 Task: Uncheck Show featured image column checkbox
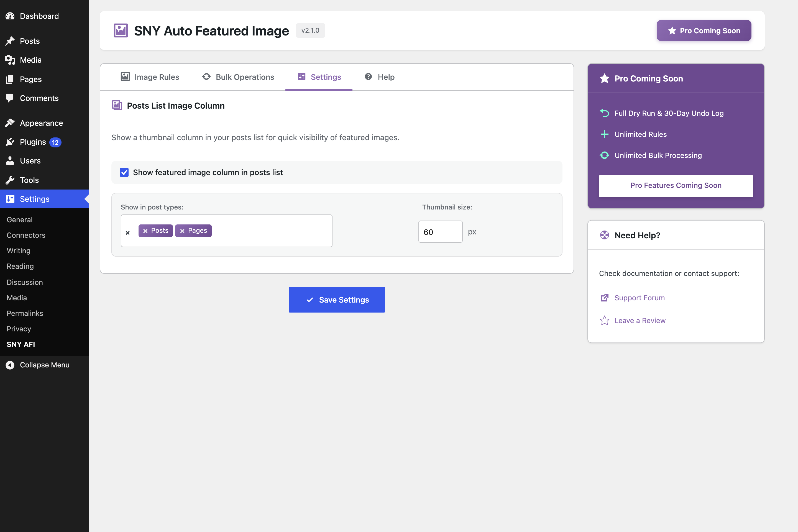(x=124, y=172)
